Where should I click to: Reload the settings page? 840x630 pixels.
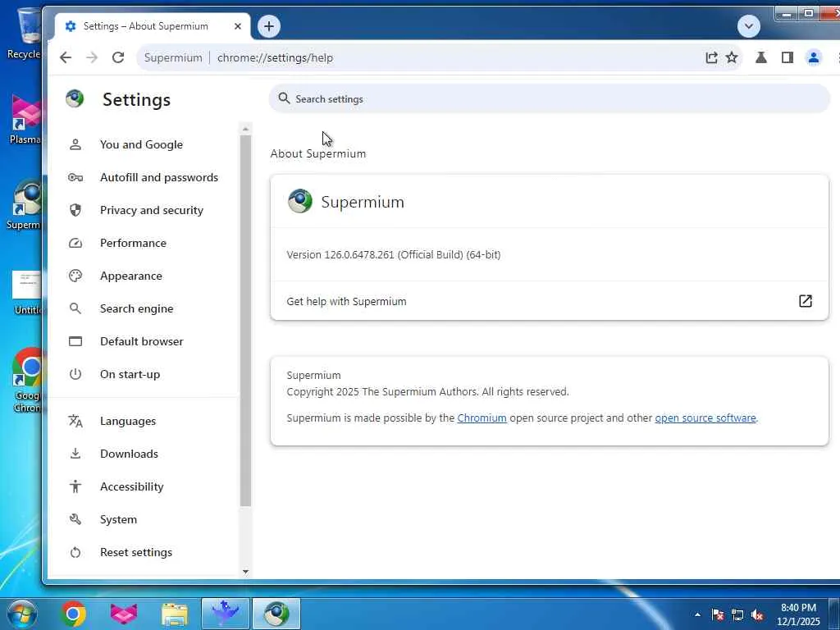(x=118, y=57)
